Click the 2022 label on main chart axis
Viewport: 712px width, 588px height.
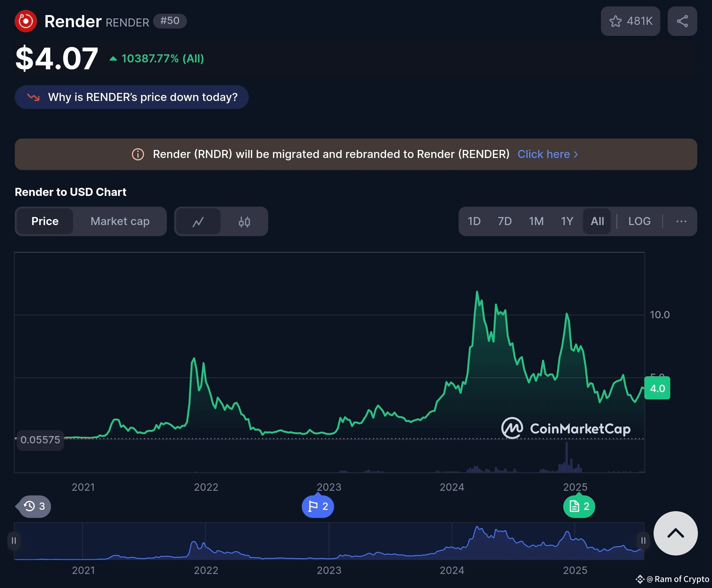point(206,487)
